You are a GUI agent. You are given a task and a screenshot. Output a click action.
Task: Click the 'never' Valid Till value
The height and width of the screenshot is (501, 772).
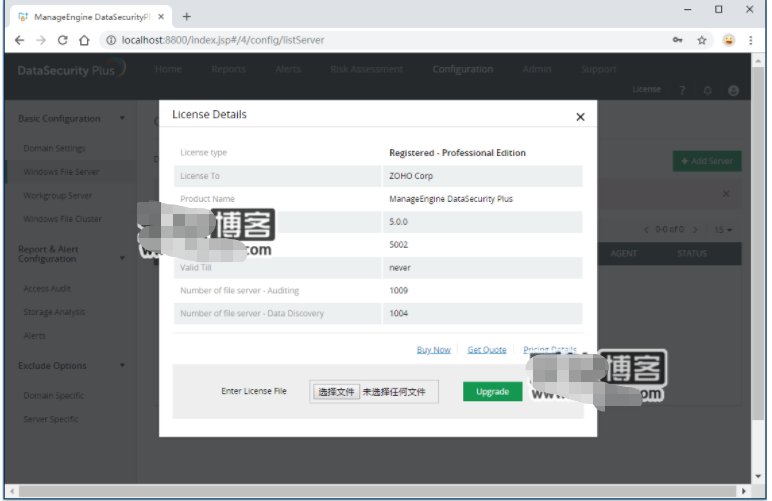pyautogui.click(x=399, y=268)
